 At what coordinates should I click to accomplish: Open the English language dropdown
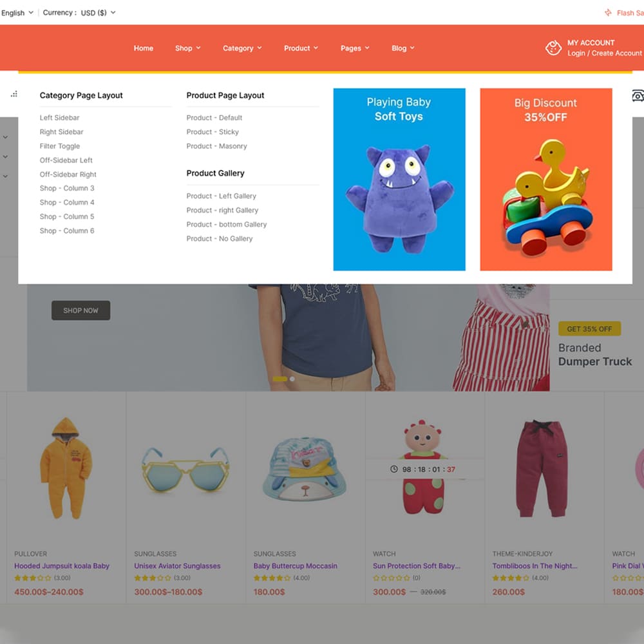(x=17, y=13)
